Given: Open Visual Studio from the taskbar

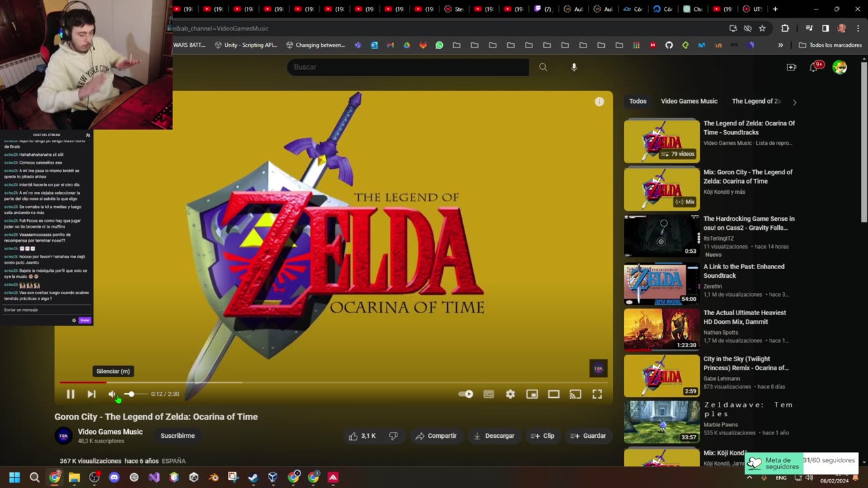Looking at the screenshot, I should [154, 477].
